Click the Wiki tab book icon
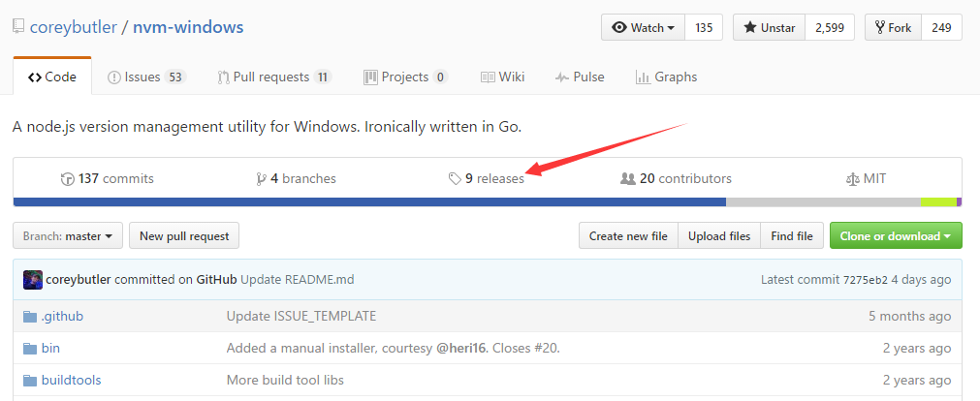This screenshot has height=401, width=980. [489, 77]
